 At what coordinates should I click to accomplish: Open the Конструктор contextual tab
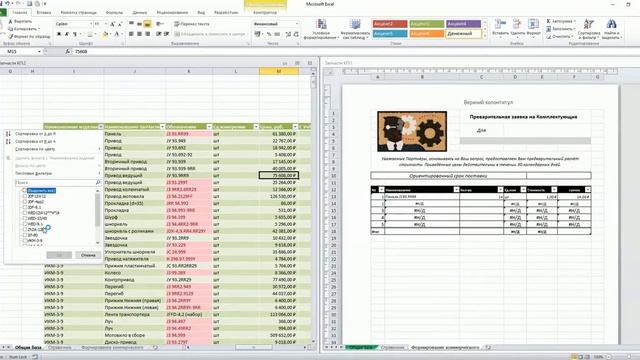pyautogui.click(x=265, y=13)
